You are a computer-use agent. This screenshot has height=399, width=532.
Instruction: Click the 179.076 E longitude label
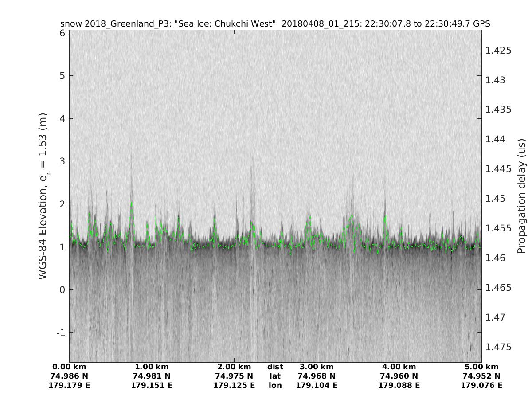[x=481, y=385]
